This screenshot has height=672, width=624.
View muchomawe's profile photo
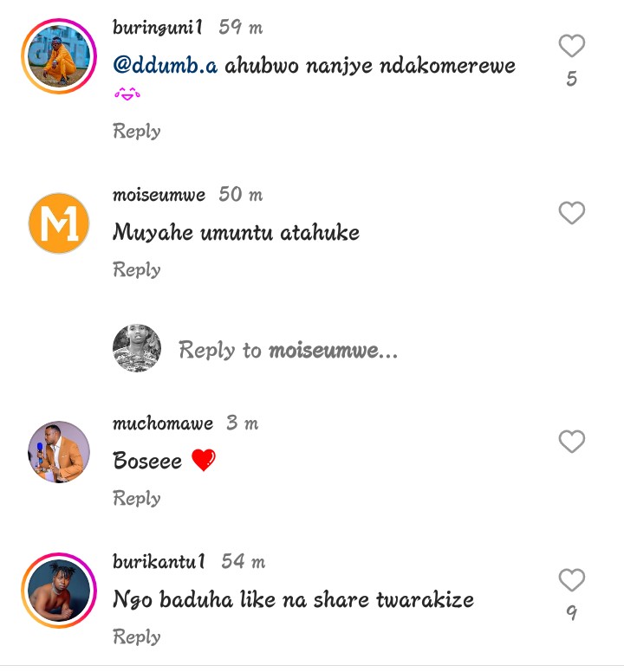[59, 452]
